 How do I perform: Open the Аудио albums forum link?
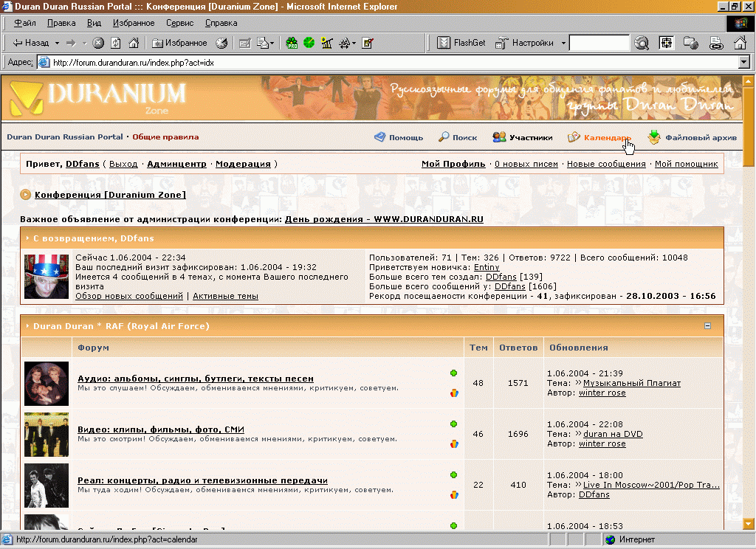point(195,379)
